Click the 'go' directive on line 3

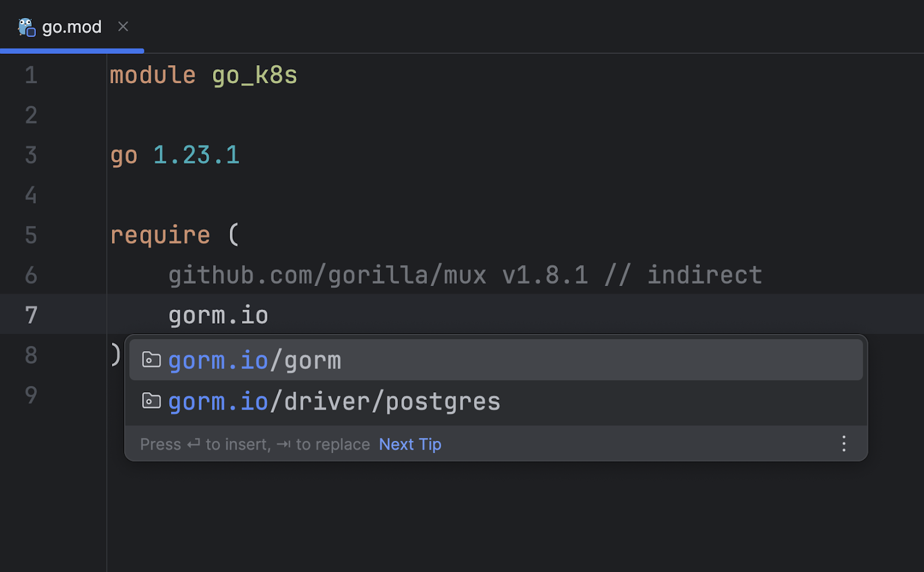124,155
